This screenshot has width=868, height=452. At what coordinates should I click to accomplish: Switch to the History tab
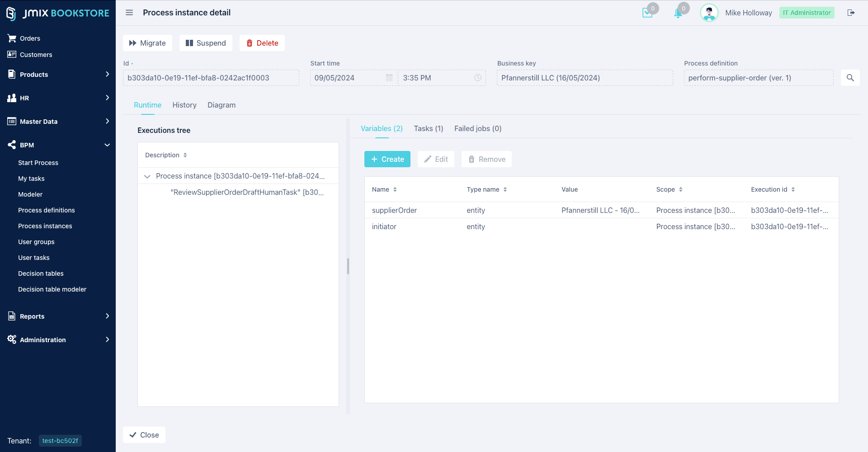184,105
